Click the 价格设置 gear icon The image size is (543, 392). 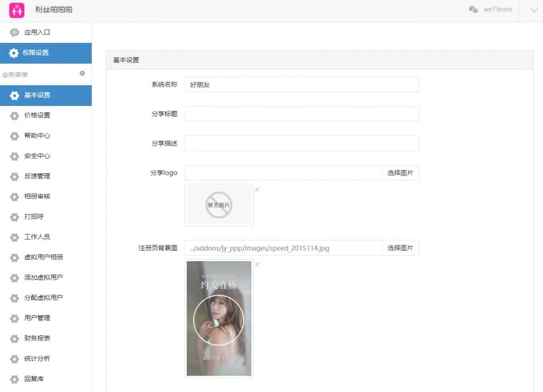(x=14, y=115)
